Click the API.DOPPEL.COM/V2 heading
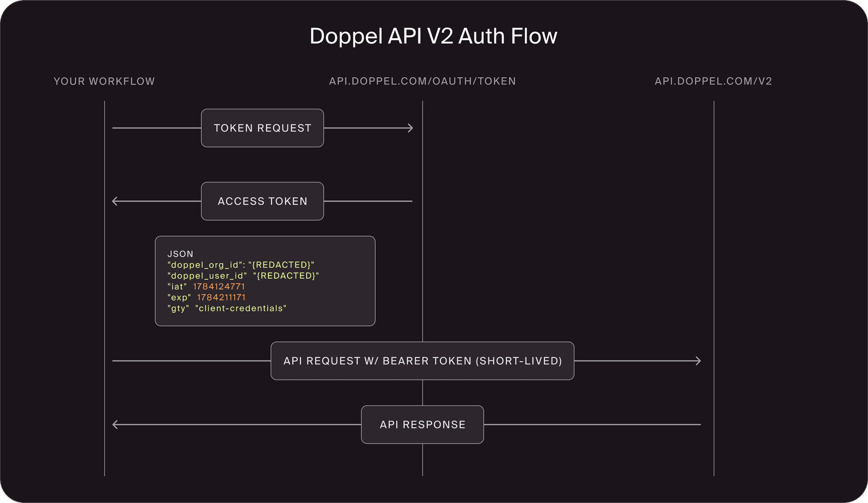 [713, 81]
